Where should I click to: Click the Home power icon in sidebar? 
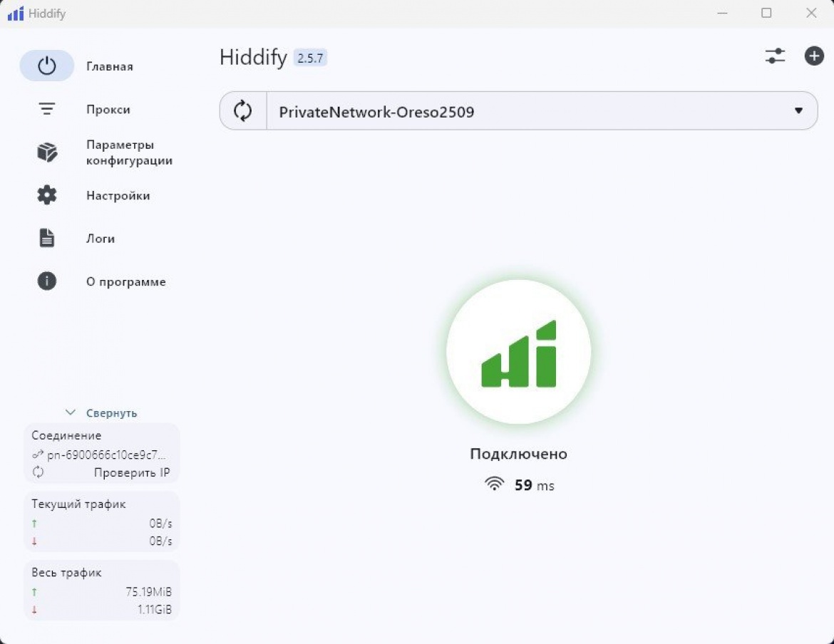coord(47,66)
